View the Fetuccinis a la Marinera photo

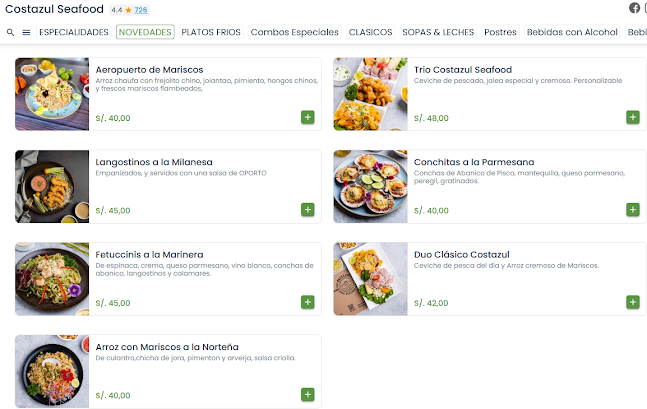pos(52,279)
